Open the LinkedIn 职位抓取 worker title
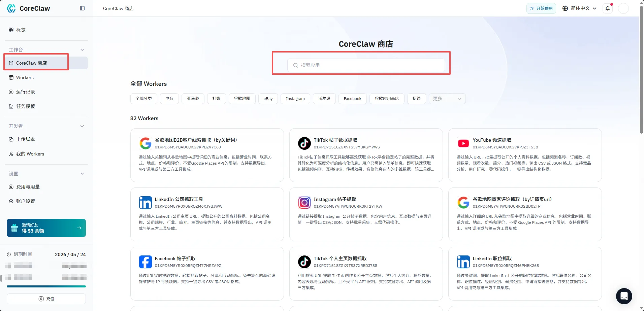 pos(492,258)
